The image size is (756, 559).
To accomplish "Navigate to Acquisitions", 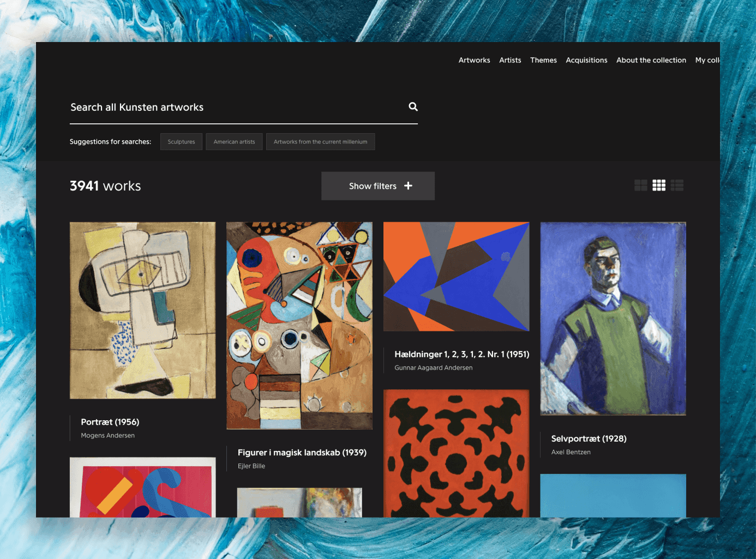I will pyautogui.click(x=586, y=60).
